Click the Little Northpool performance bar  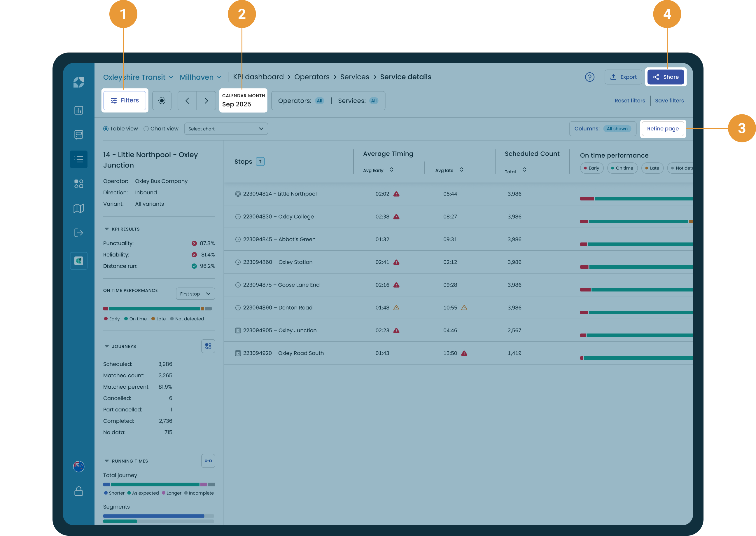[x=636, y=199]
